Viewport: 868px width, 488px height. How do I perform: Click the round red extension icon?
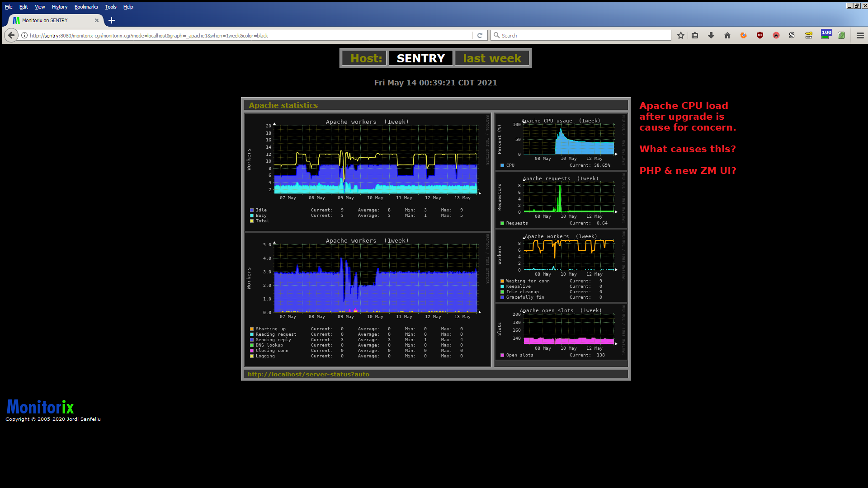coord(776,35)
